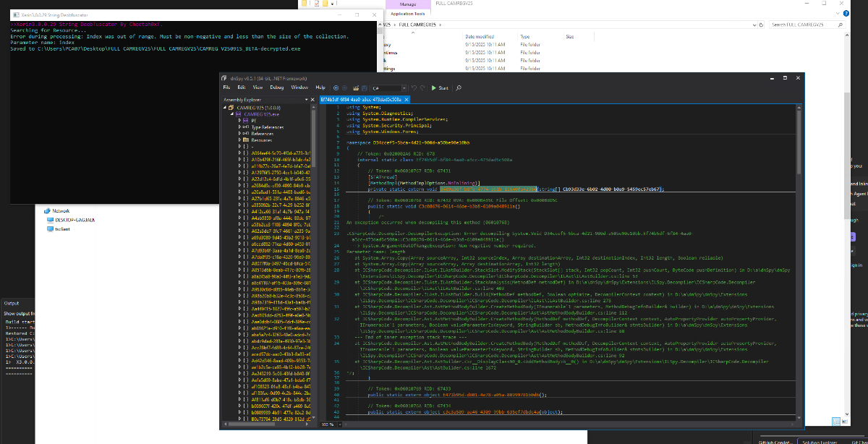Open the Debug menu in dnSpy

277,87
